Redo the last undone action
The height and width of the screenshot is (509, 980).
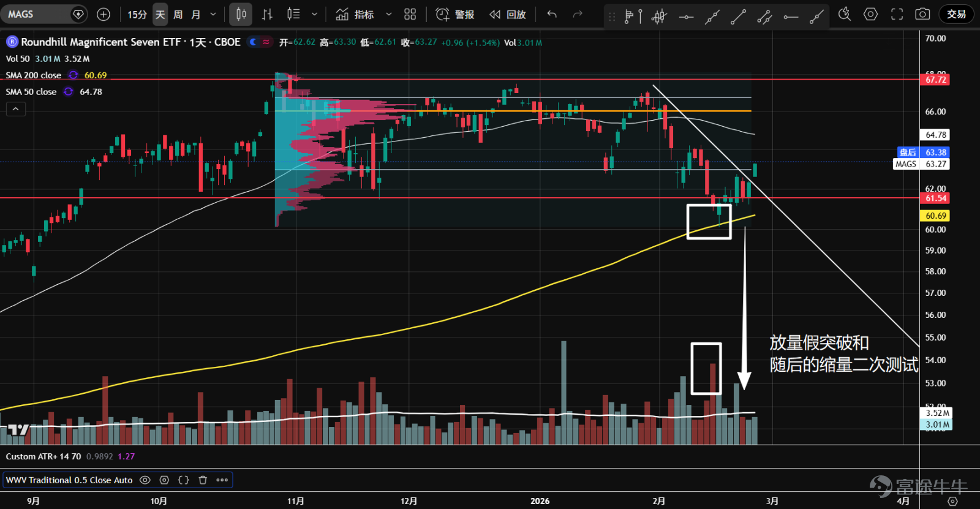[x=578, y=14]
